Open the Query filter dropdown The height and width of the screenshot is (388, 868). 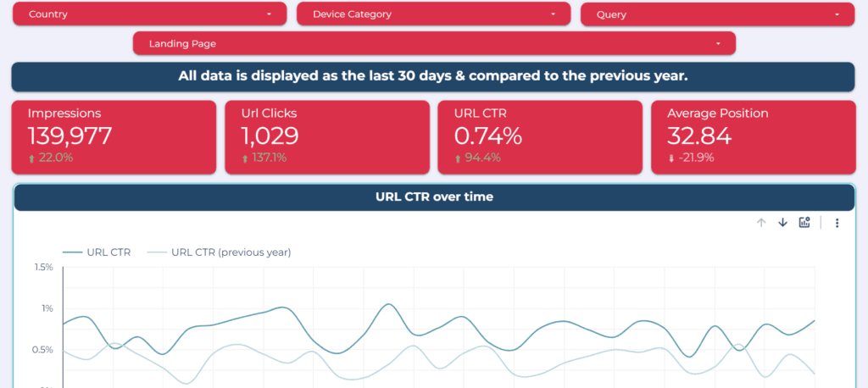716,14
